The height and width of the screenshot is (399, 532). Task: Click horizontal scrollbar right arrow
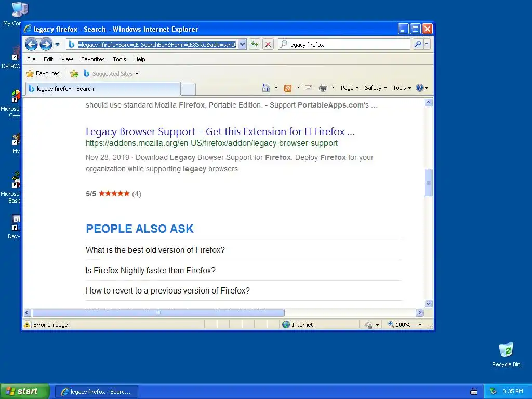tap(419, 312)
